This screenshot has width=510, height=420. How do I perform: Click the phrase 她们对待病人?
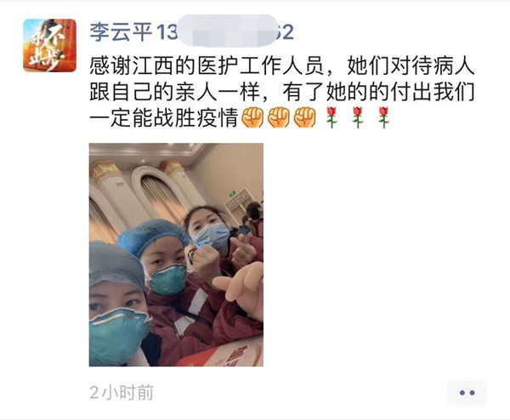(x=411, y=65)
